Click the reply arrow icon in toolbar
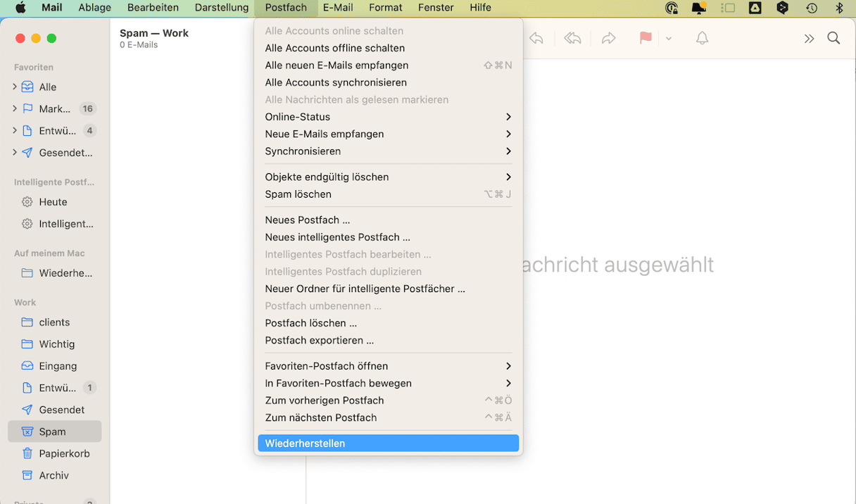 coord(536,39)
